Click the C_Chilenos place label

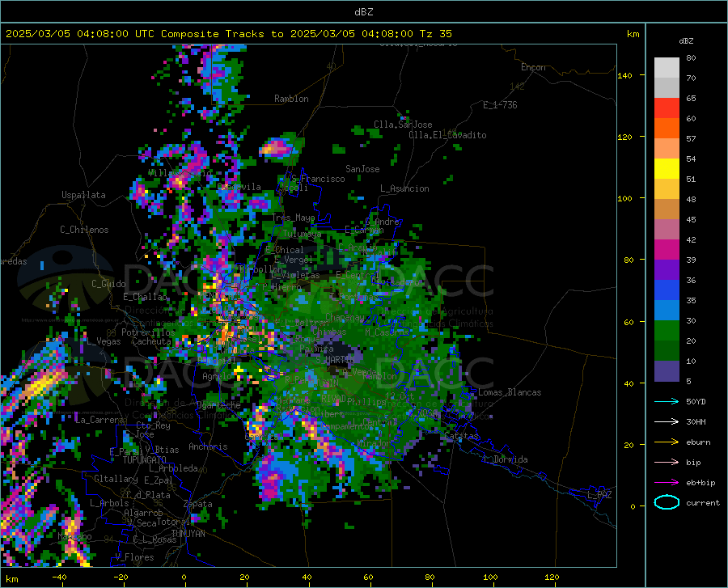pyautogui.click(x=84, y=230)
